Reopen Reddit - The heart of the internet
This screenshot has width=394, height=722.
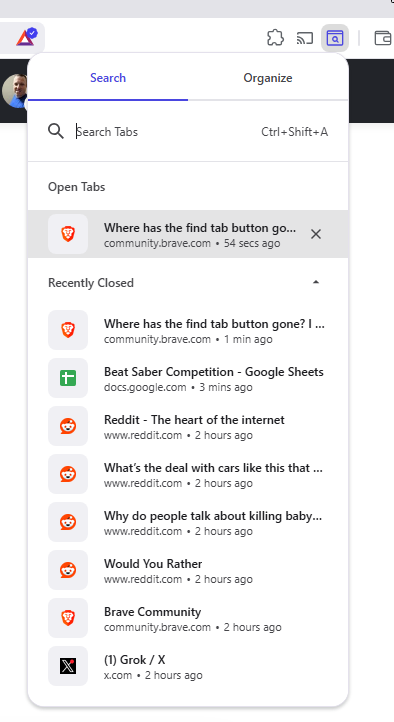[188, 426]
